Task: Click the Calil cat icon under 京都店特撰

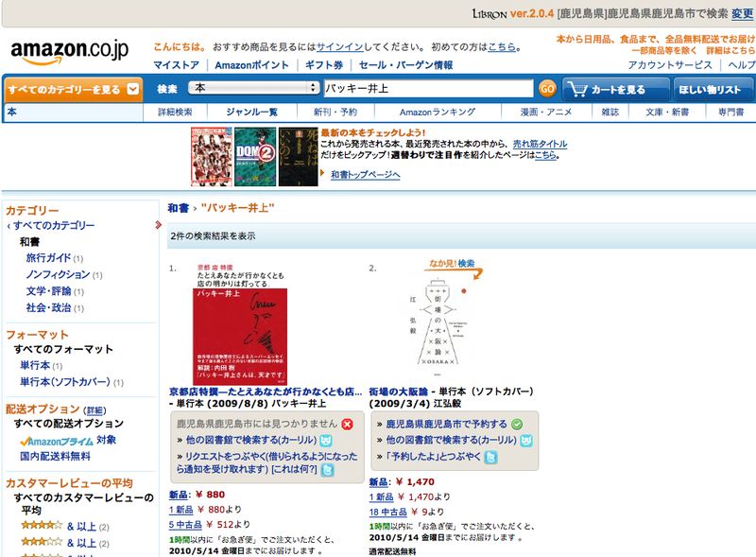Action: [326, 440]
